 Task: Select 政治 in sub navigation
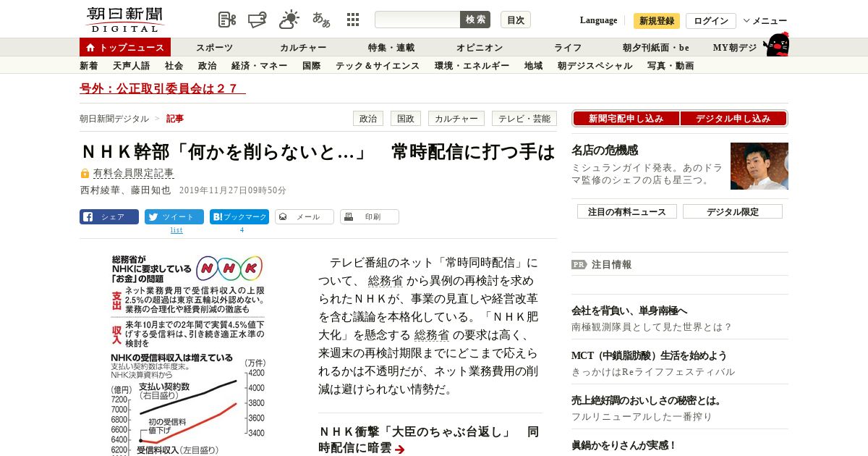(207, 66)
